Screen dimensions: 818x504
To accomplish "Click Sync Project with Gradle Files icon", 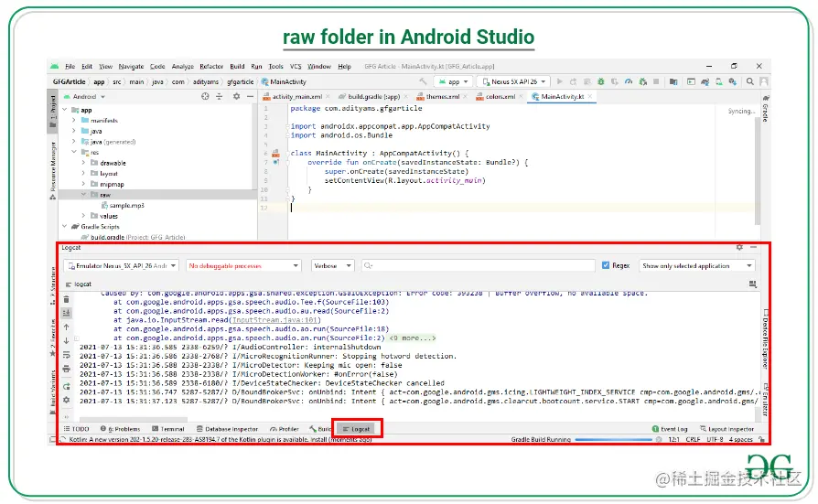I will (705, 81).
